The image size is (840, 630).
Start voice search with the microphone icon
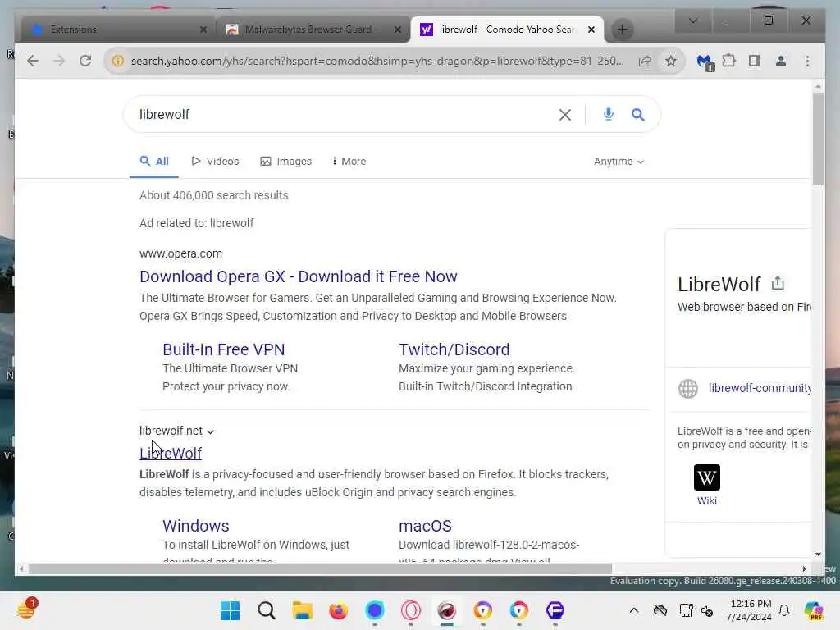pos(608,114)
